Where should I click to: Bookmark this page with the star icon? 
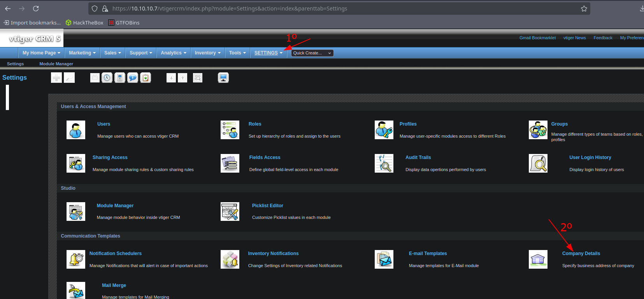584,9
